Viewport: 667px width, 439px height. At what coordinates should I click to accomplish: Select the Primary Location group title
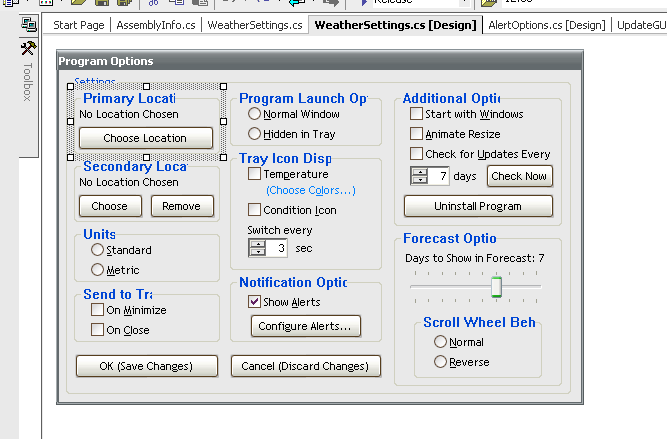click(x=129, y=98)
